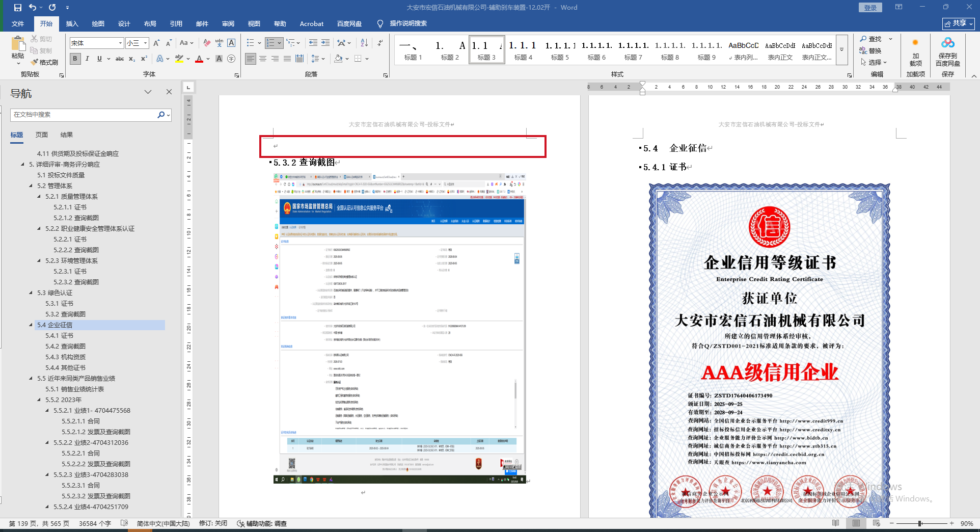Click the 登录 sign-in button

pyautogui.click(x=870, y=8)
